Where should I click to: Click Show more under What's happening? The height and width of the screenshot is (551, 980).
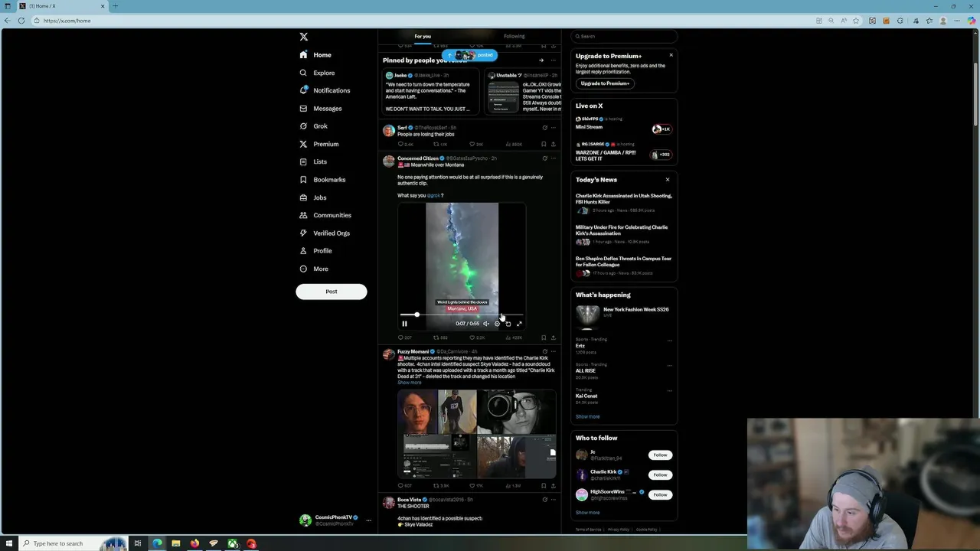point(587,417)
